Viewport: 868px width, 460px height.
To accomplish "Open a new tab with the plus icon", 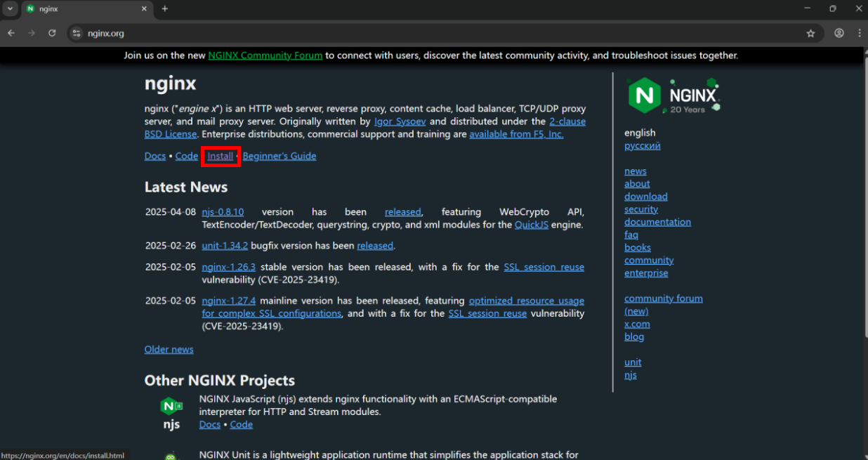I will 165,9.
